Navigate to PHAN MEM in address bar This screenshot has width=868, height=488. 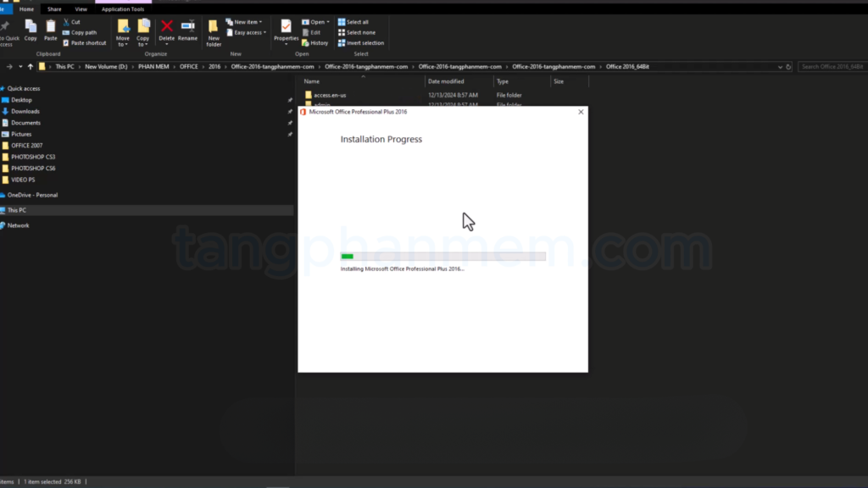click(x=153, y=67)
